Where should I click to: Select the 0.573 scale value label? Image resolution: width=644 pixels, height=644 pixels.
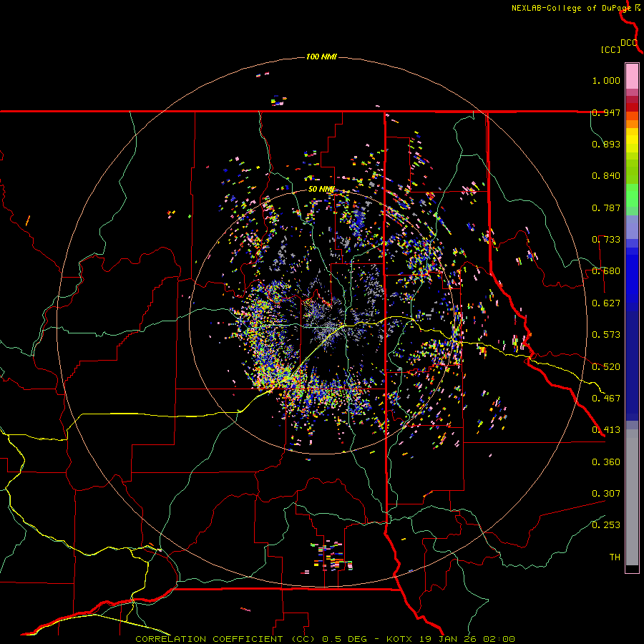tap(606, 335)
